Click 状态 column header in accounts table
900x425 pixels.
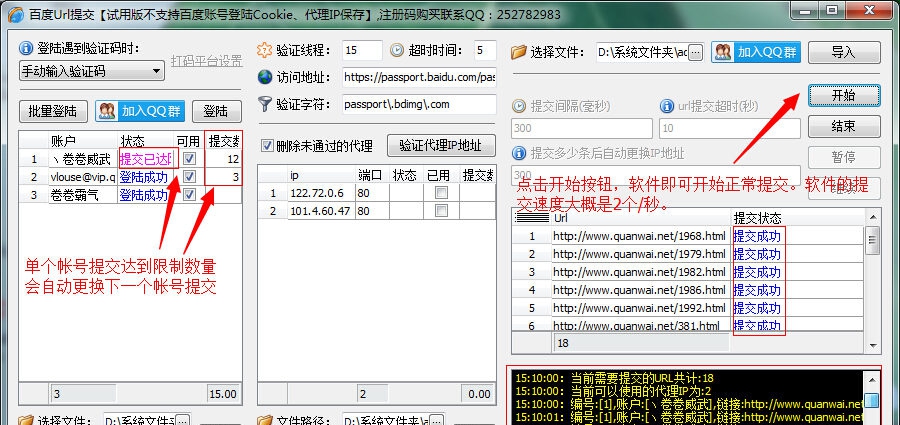[x=146, y=141]
